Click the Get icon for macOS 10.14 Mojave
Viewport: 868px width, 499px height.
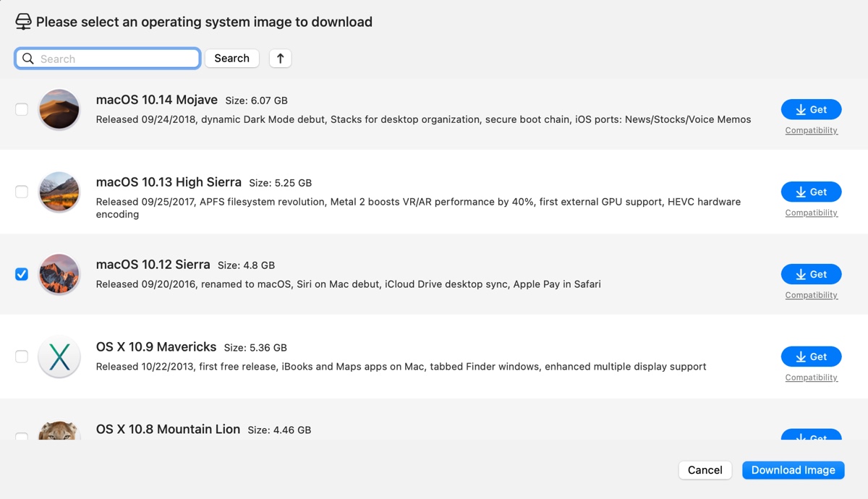pyautogui.click(x=801, y=109)
